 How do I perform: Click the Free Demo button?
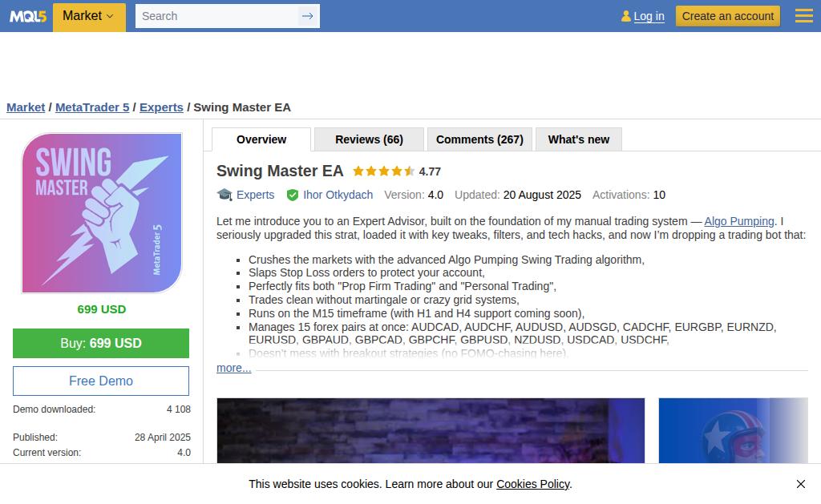click(101, 381)
